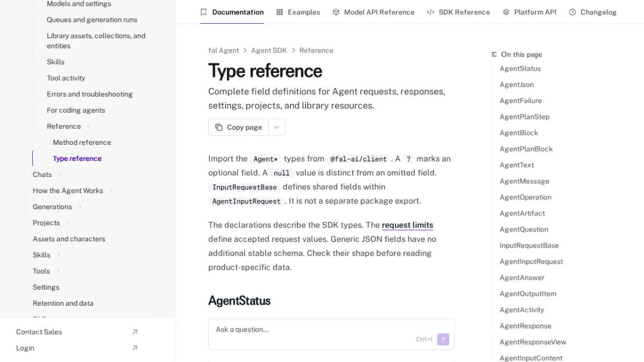The width and height of the screenshot is (644, 362).
Task: Jump to AgentAnswer in On this page
Action: coord(522,278)
